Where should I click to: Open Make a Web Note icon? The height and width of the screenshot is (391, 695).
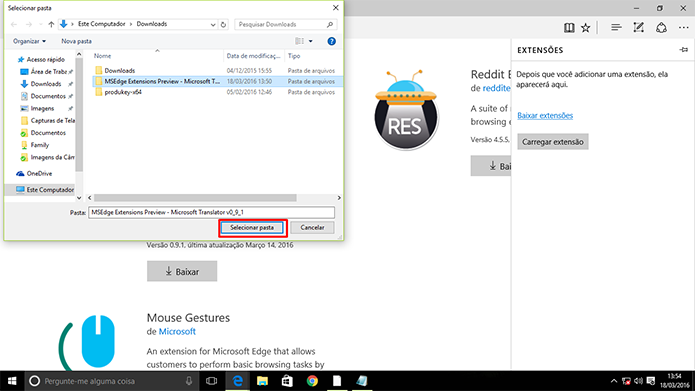tap(638, 27)
